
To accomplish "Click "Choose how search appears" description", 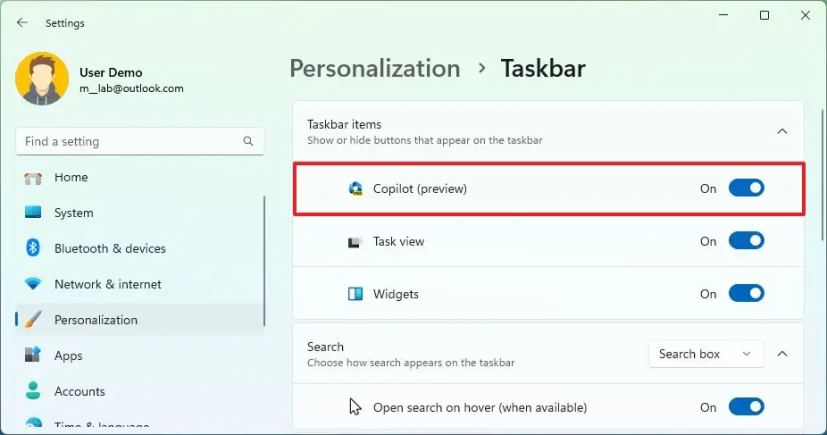I will click(x=411, y=363).
